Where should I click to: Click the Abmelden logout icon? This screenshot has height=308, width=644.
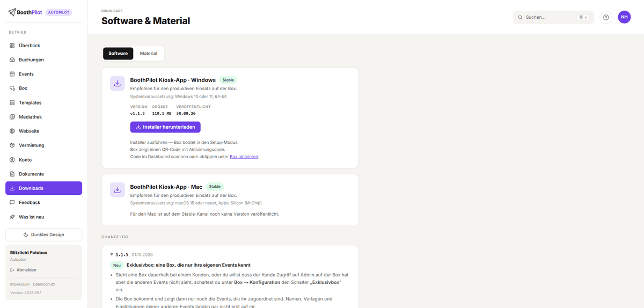pos(12,270)
